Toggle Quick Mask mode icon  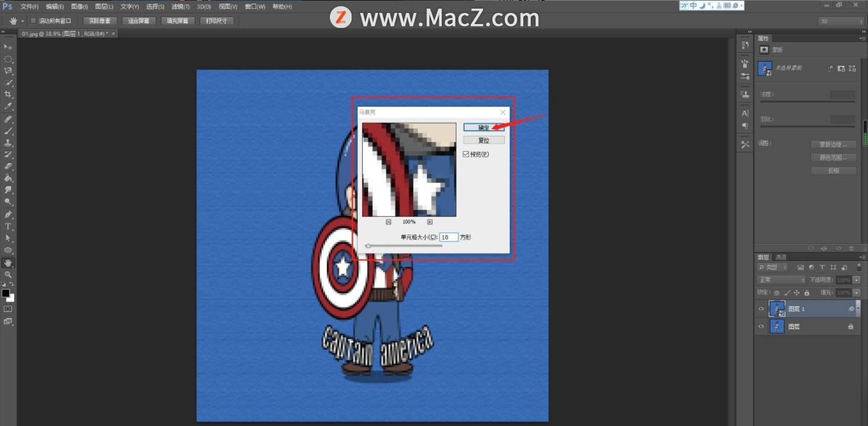[x=8, y=308]
